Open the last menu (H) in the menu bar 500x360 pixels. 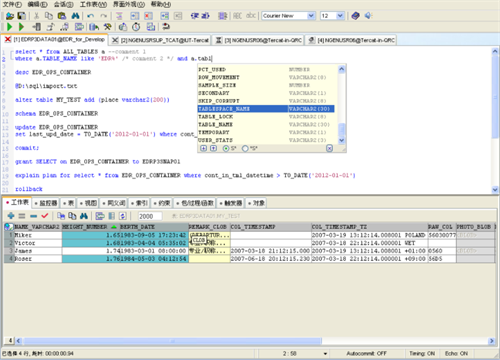(161, 4)
